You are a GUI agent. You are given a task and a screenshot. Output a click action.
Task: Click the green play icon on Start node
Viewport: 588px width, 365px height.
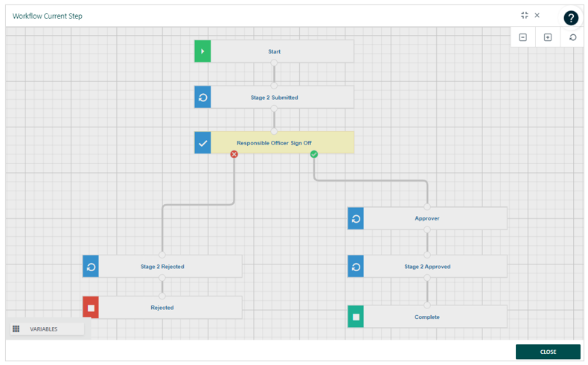click(202, 51)
